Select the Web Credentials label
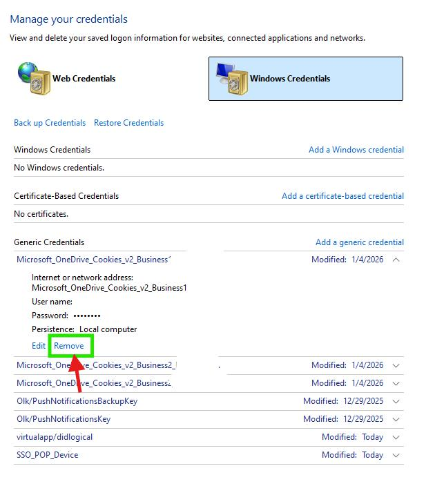Screen dimensions: 435x504 [84, 79]
